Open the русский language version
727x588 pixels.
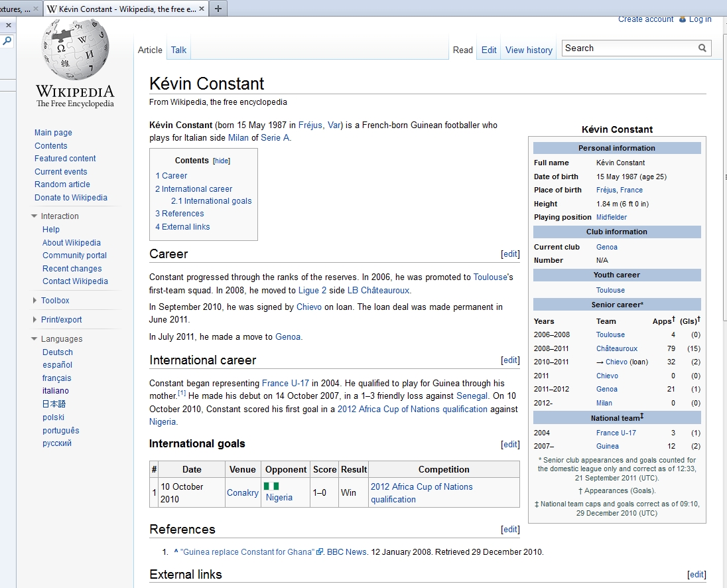tap(57, 443)
